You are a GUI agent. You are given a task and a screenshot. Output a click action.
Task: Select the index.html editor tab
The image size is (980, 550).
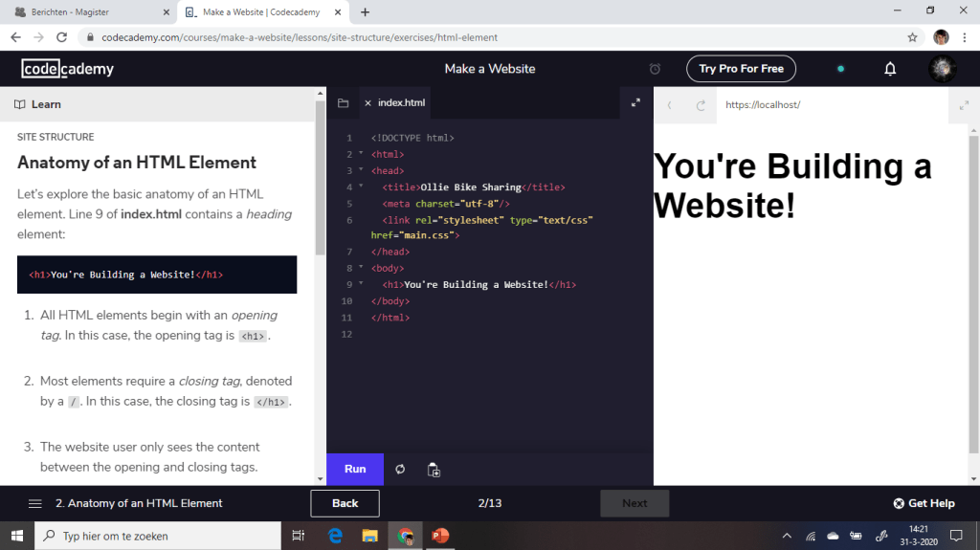click(401, 103)
